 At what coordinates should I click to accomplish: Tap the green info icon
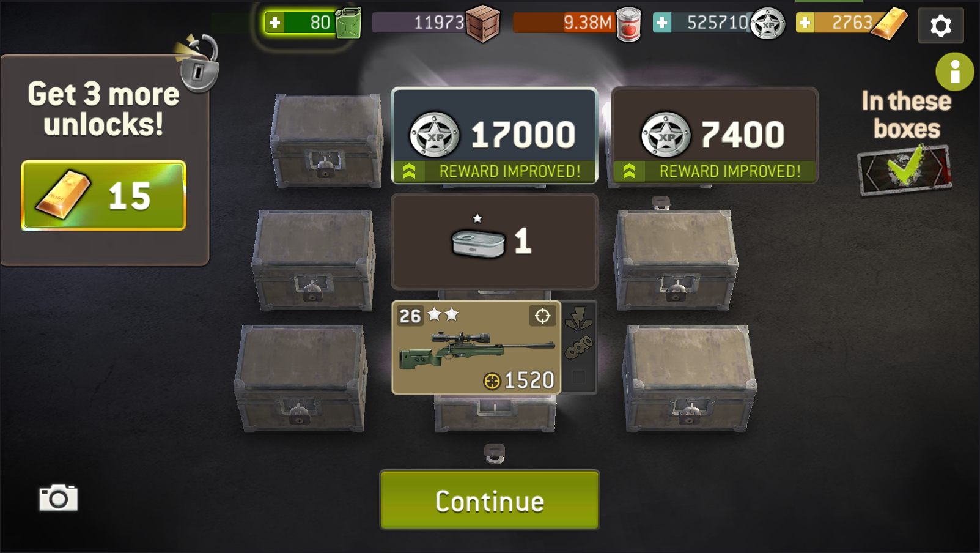point(954,72)
